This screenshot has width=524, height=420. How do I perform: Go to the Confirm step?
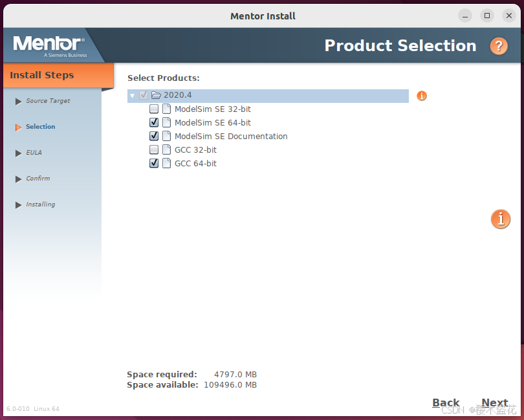coord(38,178)
